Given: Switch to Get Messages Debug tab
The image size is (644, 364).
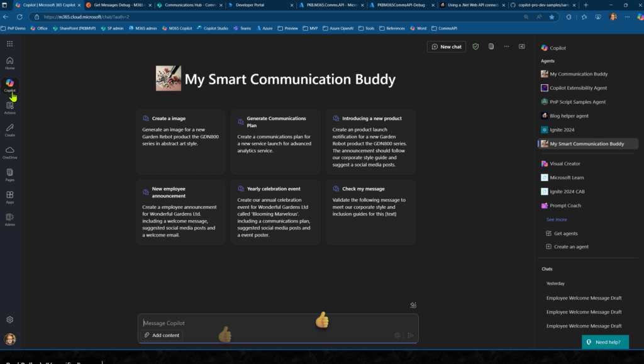Looking at the screenshot, I should [x=119, y=5].
